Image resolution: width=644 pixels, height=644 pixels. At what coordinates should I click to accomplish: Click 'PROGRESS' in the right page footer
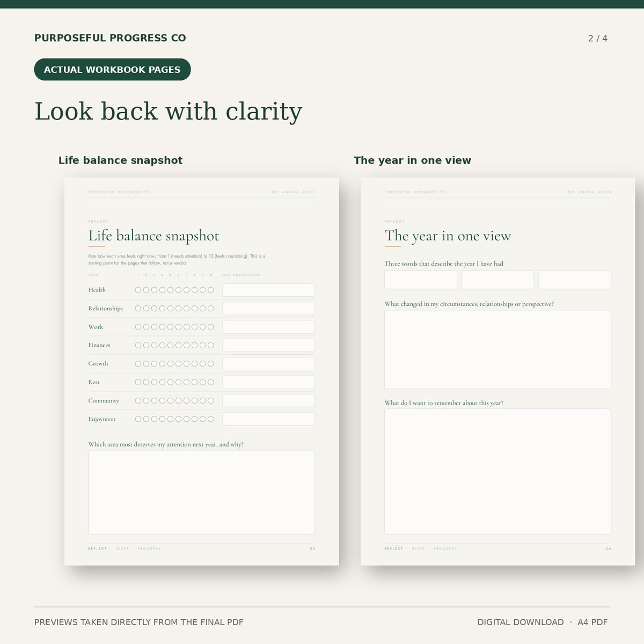(445, 549)
